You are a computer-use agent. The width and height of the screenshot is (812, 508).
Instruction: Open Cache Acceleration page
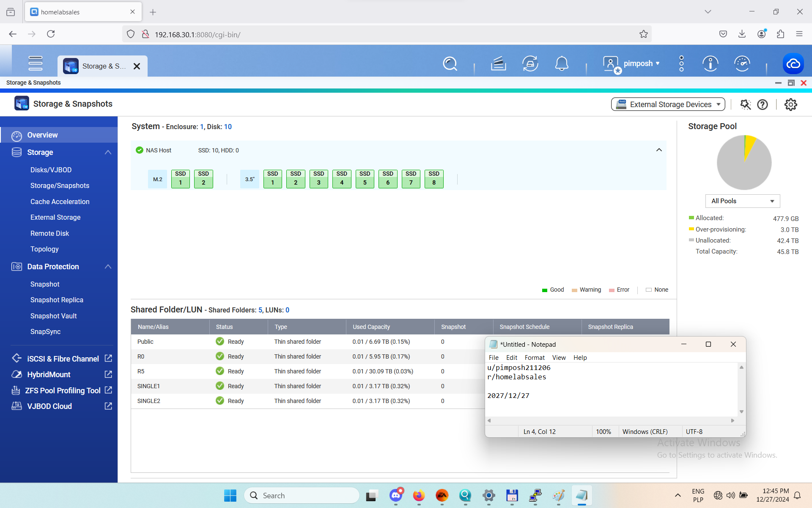pos(60,202)
